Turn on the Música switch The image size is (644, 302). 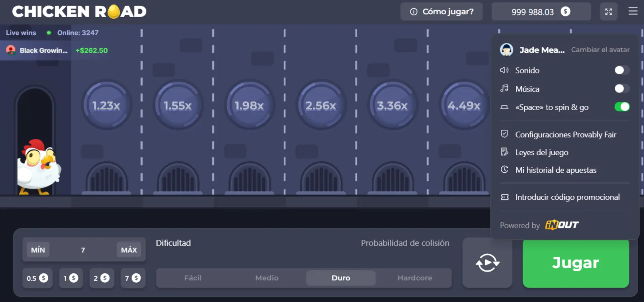621,88
